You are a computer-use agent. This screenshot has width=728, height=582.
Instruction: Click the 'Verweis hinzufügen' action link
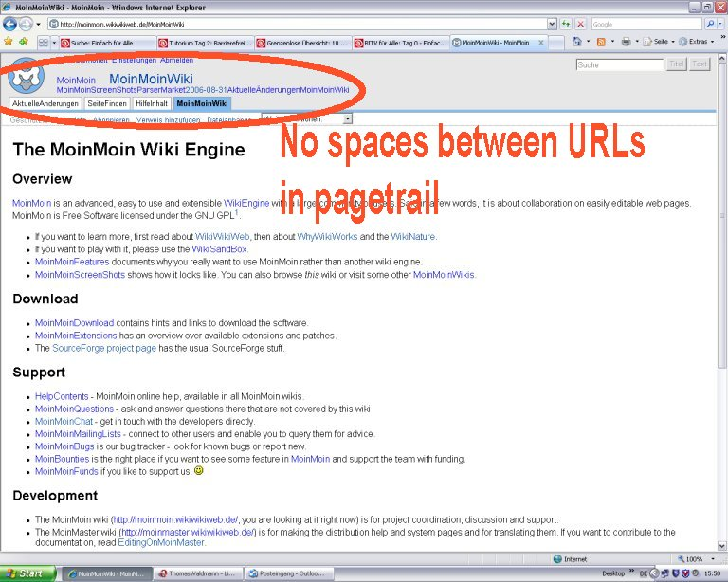[168, 119]
